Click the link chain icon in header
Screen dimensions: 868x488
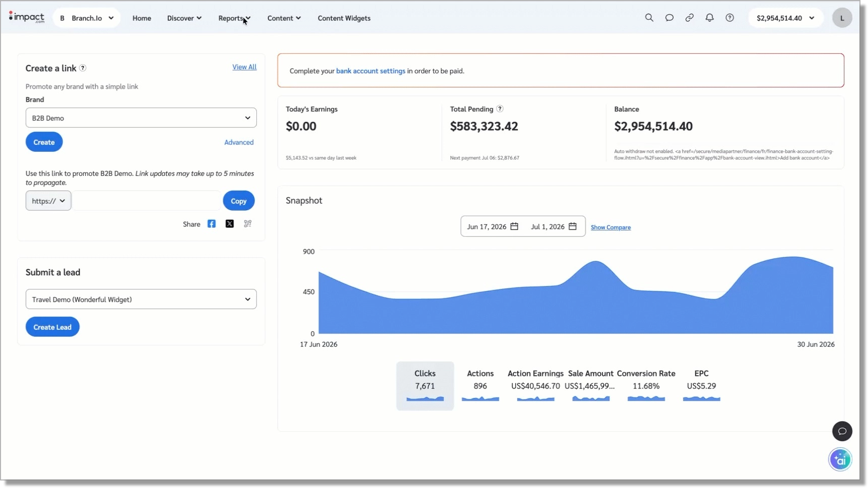689,18
